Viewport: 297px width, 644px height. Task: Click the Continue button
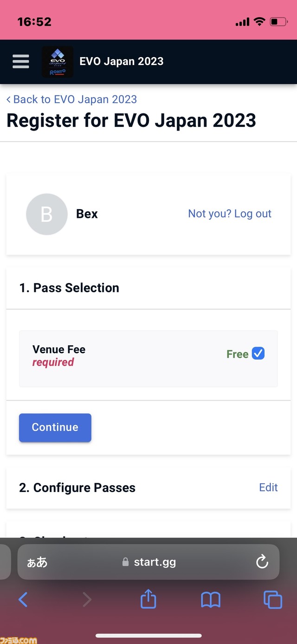click(x=55, y=427)
